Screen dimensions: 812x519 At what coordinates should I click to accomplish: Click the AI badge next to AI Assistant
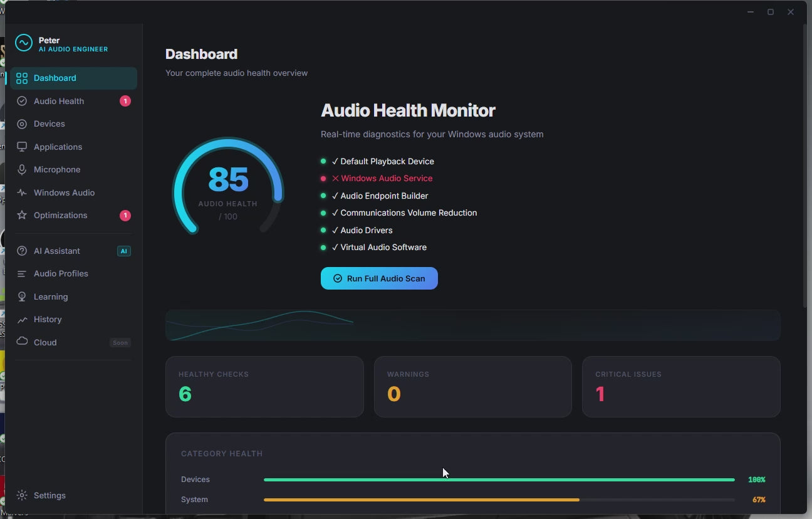click(124, 251)
